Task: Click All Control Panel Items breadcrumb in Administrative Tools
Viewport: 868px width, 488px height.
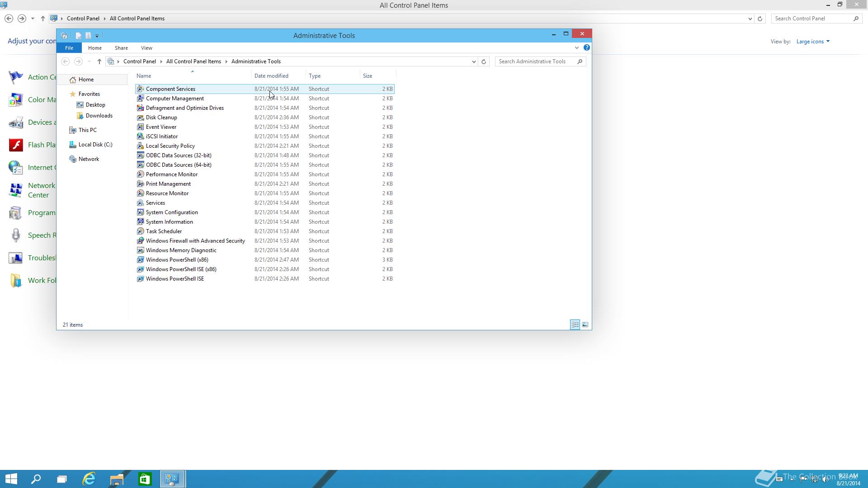Action: [193, 61]
